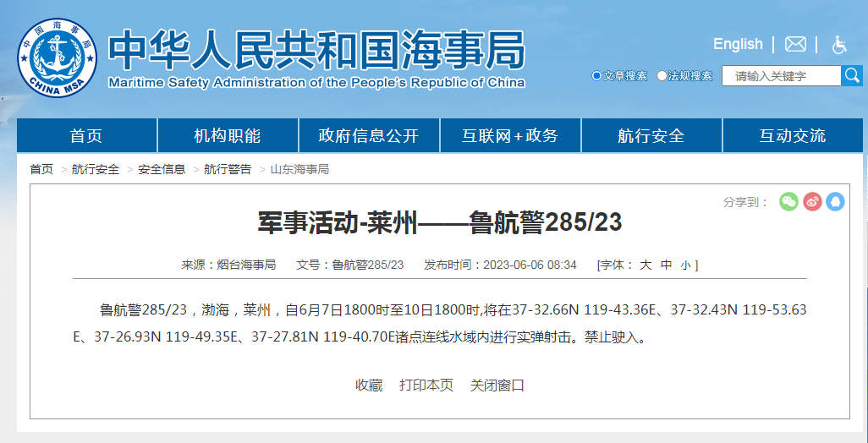Open 航行安全 navigation tab

[x=651, y=135]
